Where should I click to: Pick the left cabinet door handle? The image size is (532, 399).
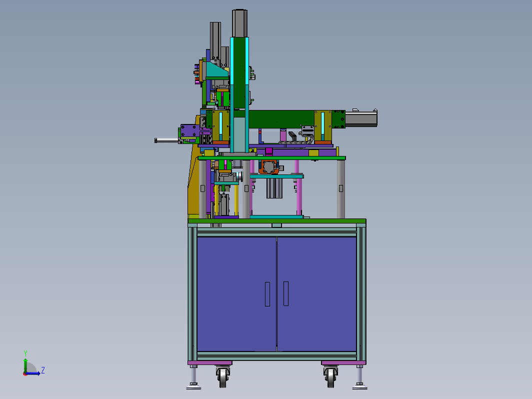pos(267,294)
